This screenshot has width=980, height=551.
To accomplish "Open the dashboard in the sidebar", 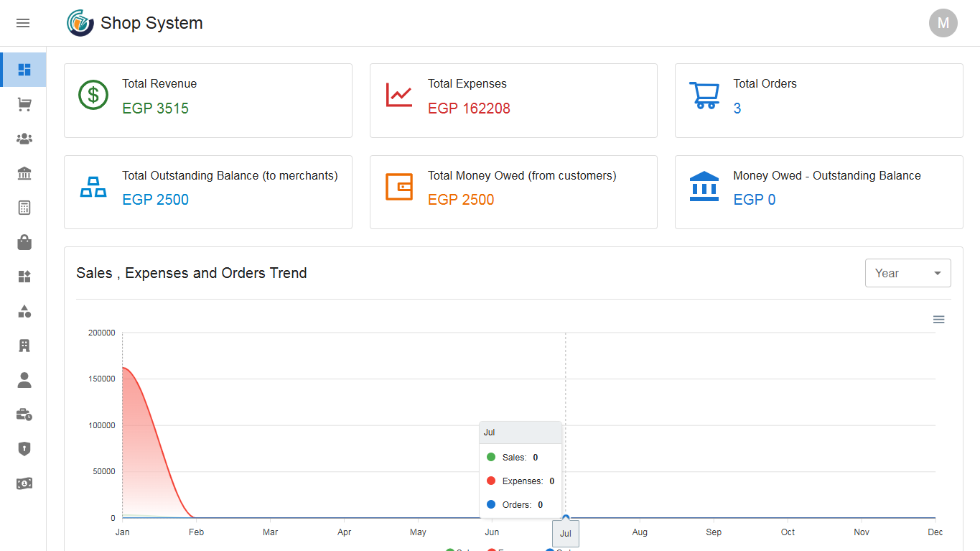I will click(24, 70).
